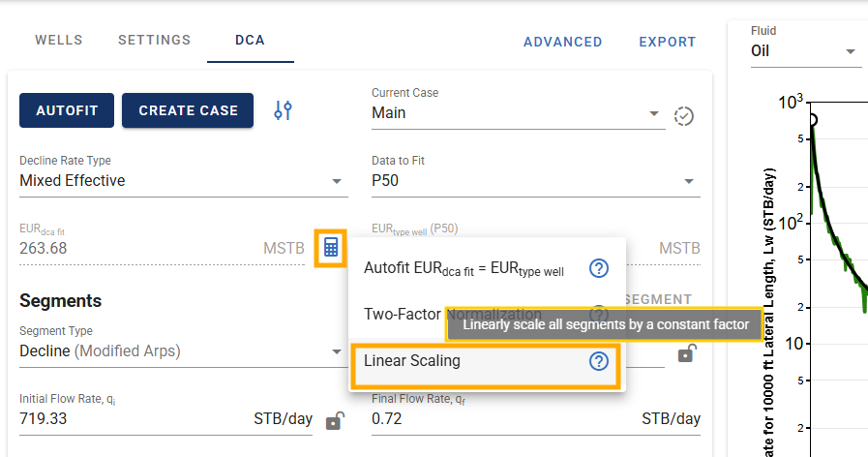868x457 pixels.
Task: Toggle the padlock beside Segment Type row
Action: click(x=686, y=352)
